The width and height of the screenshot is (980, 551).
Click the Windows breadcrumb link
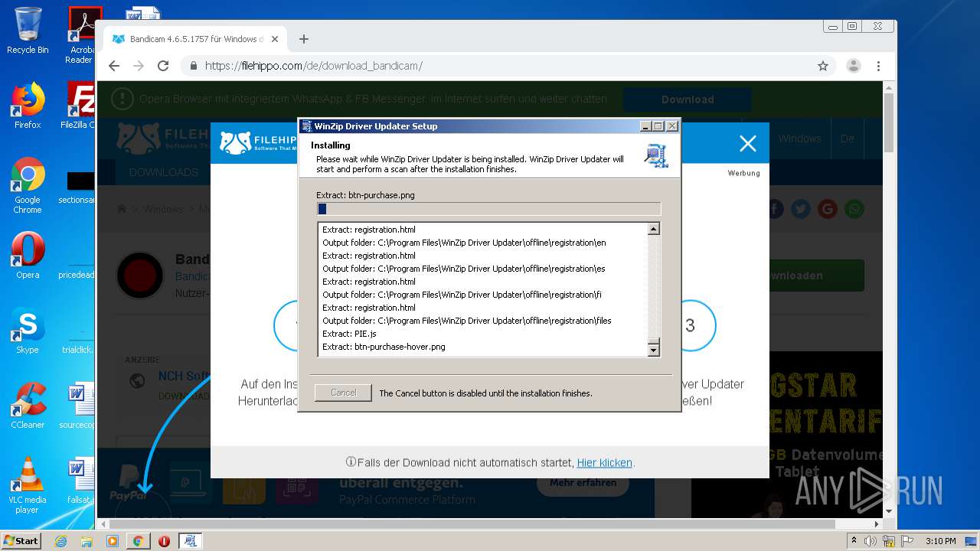click(x=163, y=209)
